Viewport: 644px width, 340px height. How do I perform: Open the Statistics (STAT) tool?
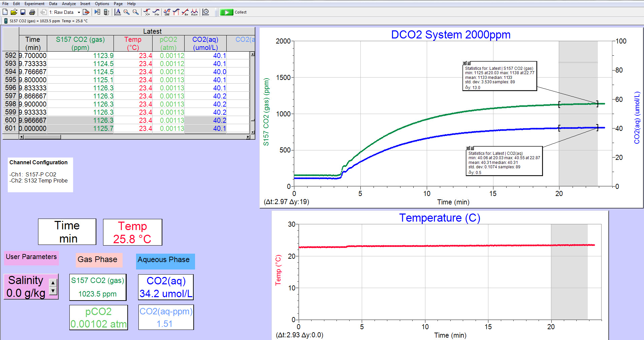coord(167,12)
